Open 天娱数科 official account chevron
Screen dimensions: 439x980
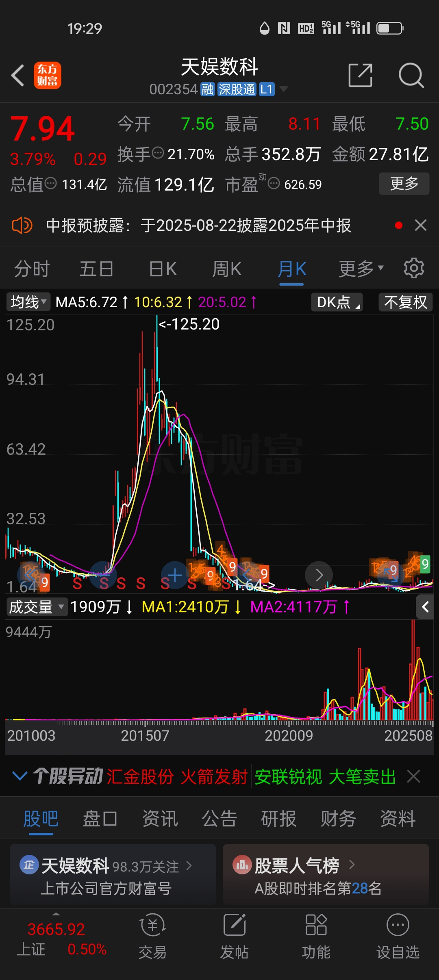click(x=189, y=866)
